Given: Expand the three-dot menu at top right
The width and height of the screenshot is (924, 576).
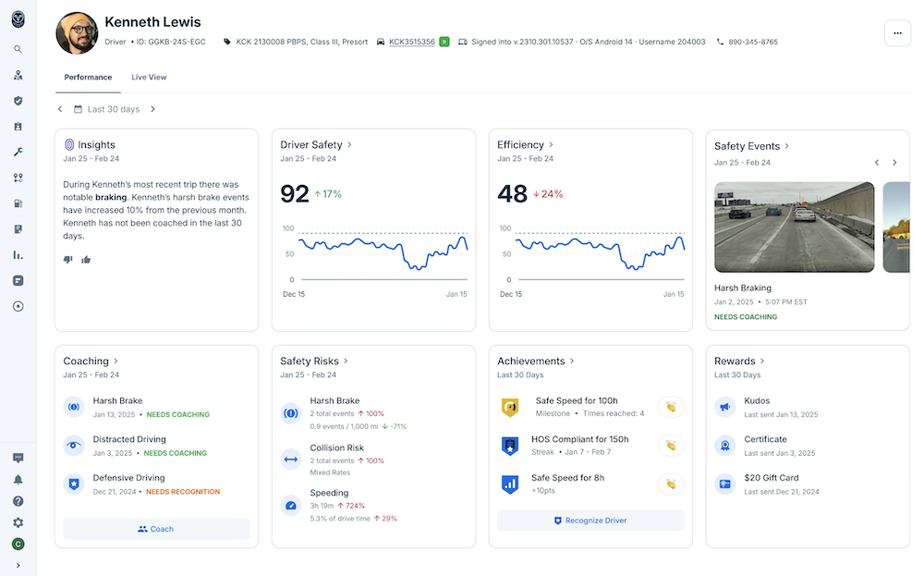Looking at the screenshot, I should click(x=897, y=33).
